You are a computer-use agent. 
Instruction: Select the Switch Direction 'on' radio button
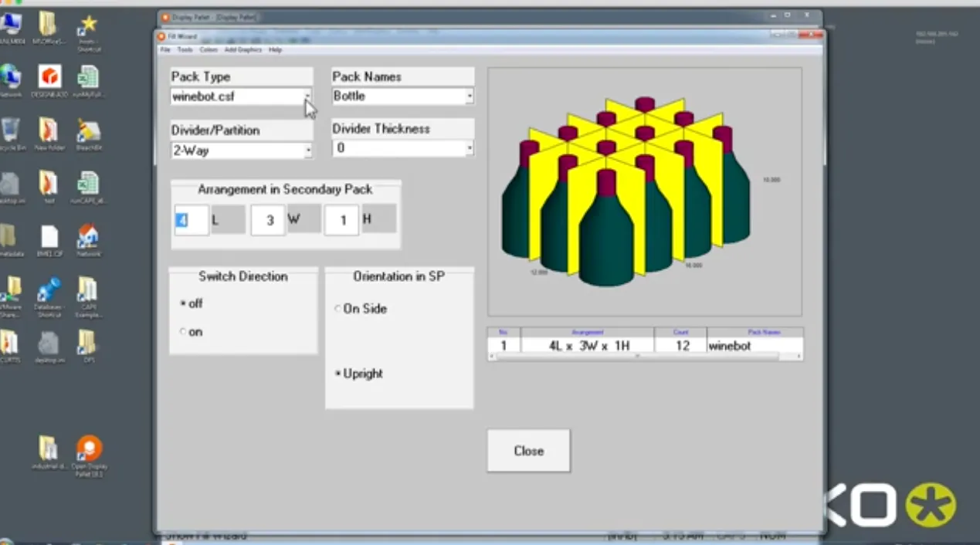tap(183, 332)
